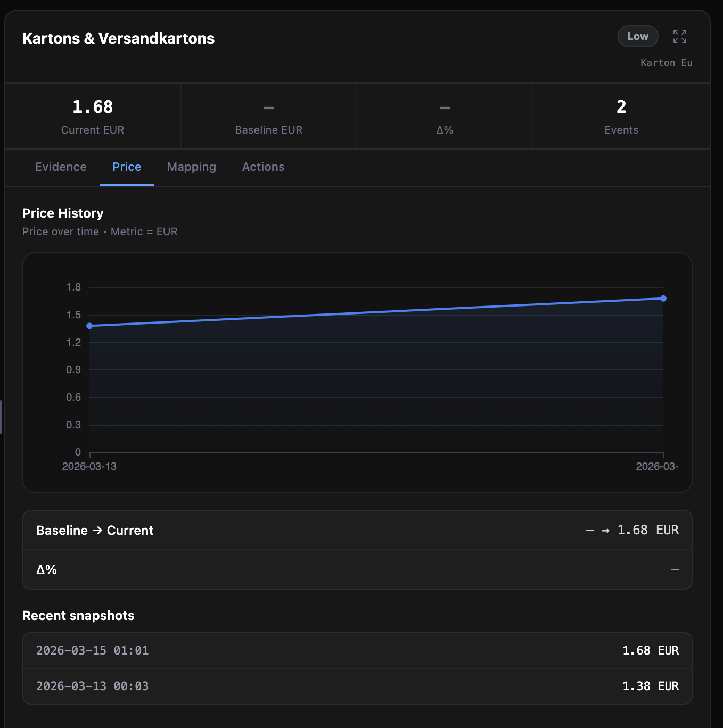
Task: Click the Baseline EUR stat tile
Action: [268, 116]
